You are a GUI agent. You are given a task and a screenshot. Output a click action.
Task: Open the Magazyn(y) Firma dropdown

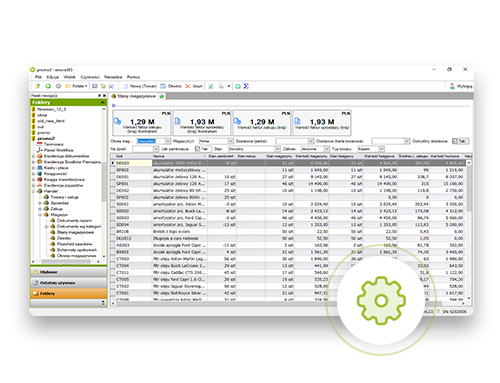[x=230, y=141]
